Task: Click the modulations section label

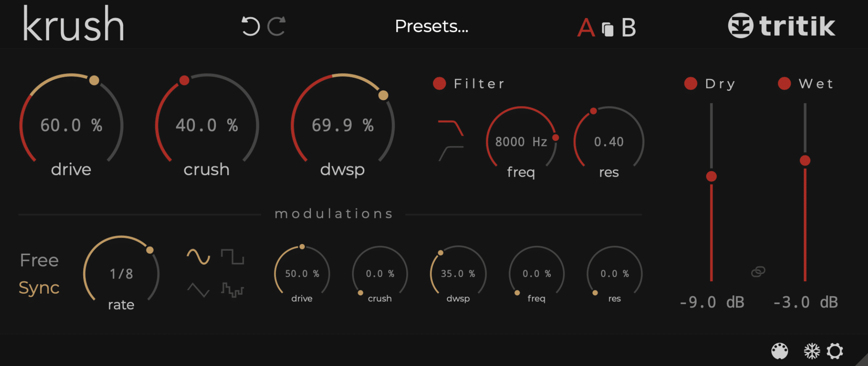Action: pos(334,214)
